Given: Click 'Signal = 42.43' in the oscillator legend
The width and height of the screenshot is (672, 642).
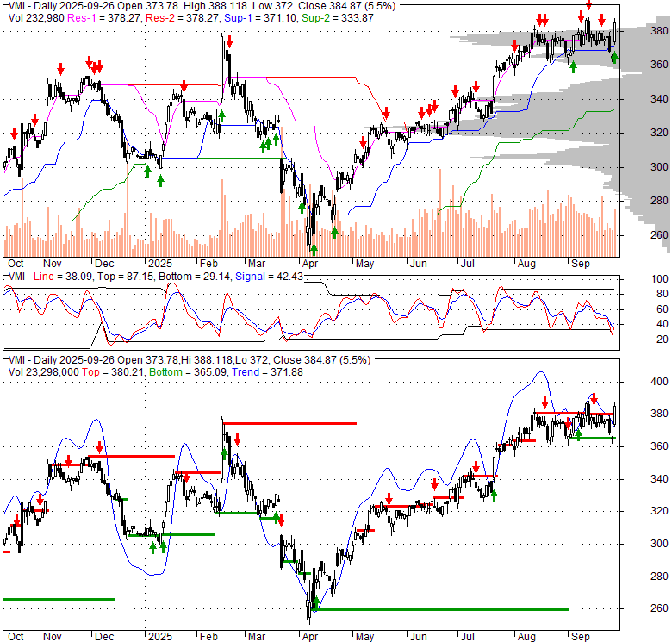Looking at the screenshot, I should click(269, 277).
